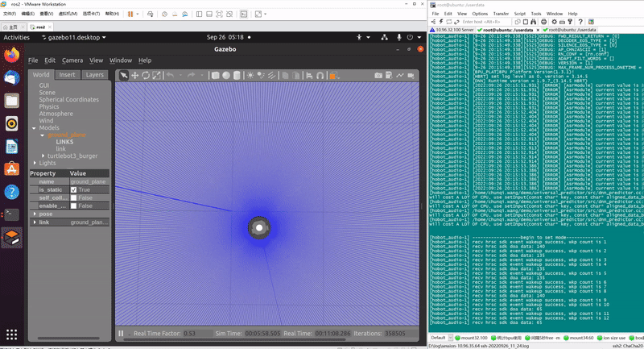This screenshot has width=644, height=349.
Task: Open the Camera menu in Gazebo
Action: (72, 60)
